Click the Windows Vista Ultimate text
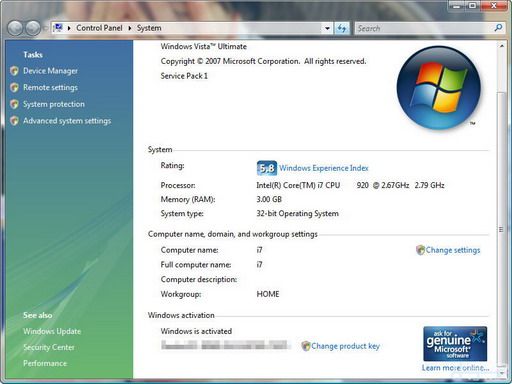The height and width of the screenshot is (384, 512). [x=204, y=46]
